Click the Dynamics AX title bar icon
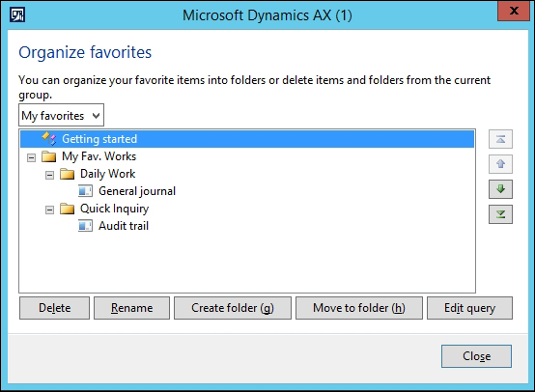The width and height of the screenshot is (535, 392). (x=17, y=15)
